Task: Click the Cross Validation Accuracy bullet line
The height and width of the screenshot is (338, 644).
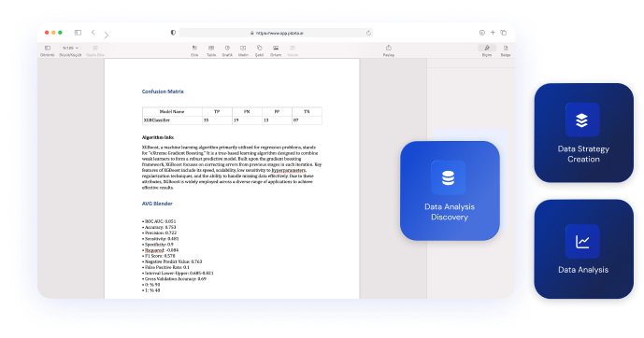Action: click(174, 278)
